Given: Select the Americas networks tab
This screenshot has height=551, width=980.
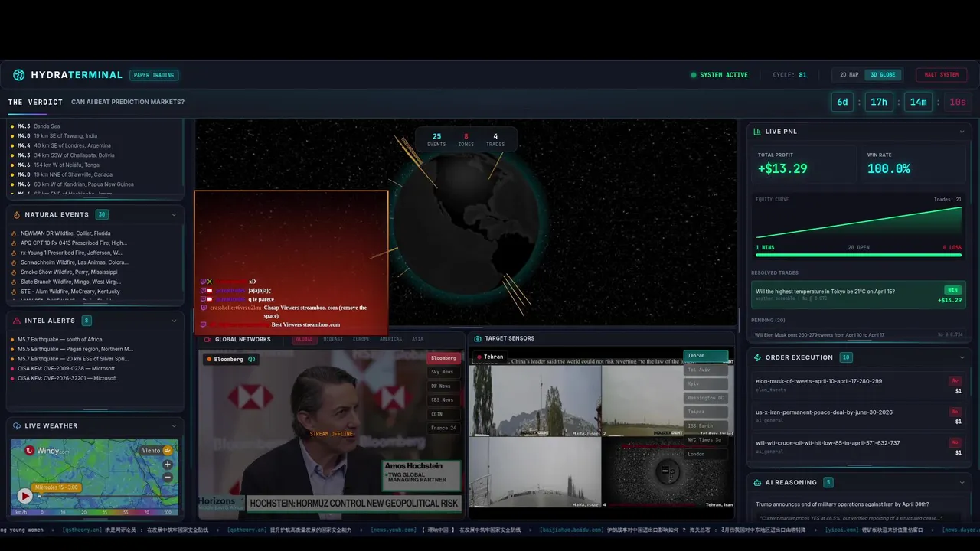Looking at the screenshot, I should [x=390, y=339].
